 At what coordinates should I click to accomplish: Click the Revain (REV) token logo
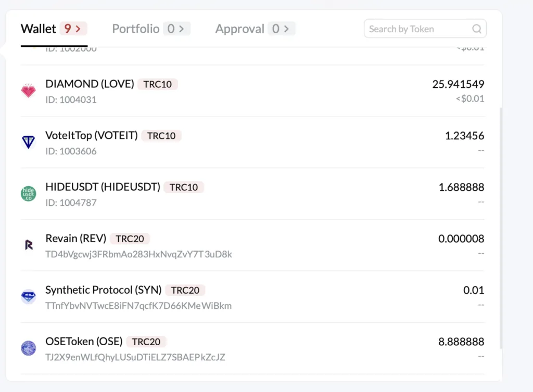click(x=29, y=245)
